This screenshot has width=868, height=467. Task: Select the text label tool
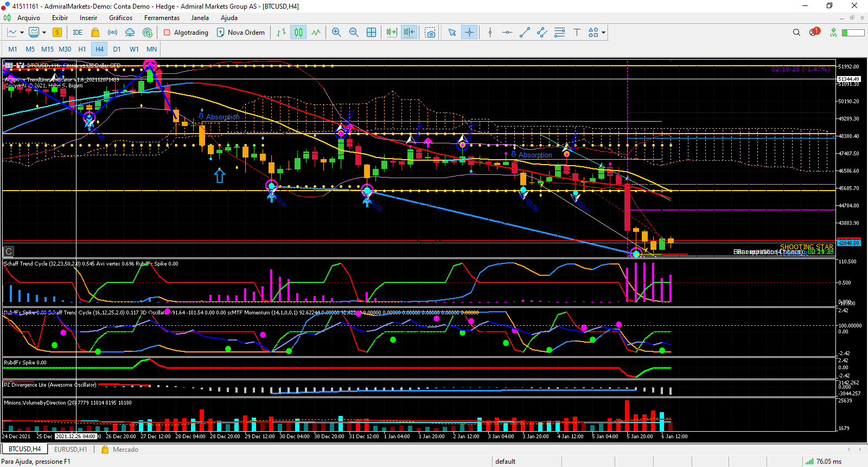(577, 33)
